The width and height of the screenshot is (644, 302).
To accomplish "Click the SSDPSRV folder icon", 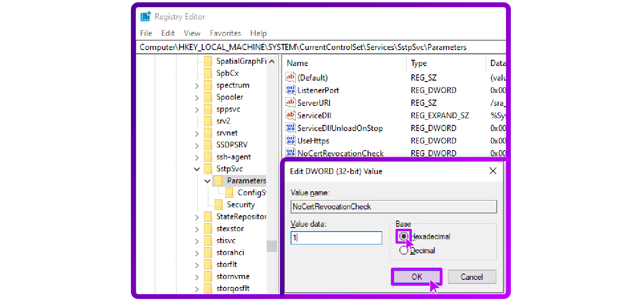I will [x=208, y=145].
